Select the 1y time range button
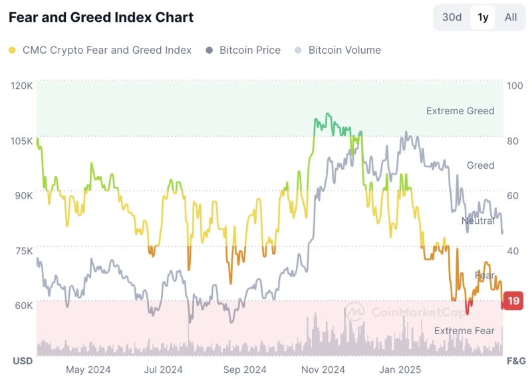532x392 pixels. (x=482, y=17)
